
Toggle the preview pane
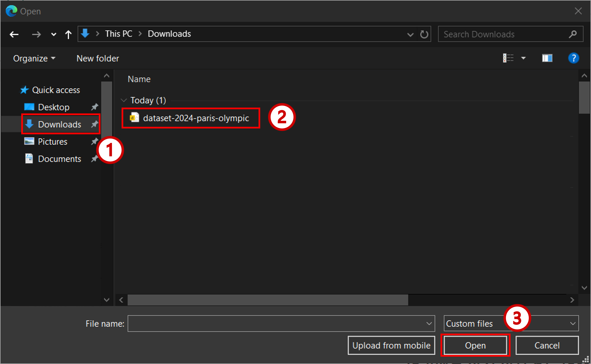(x=547, y=58)
